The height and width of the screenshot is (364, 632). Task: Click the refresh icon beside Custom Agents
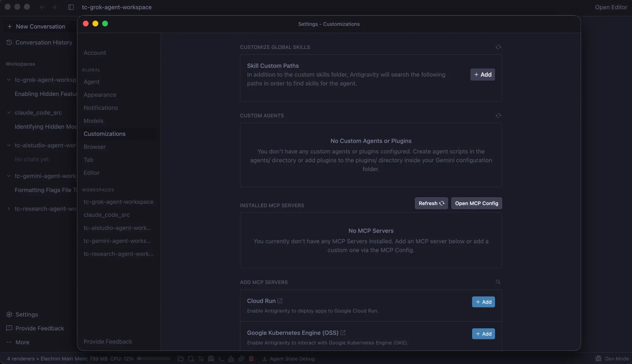pyautogui.click(x=498, y=116)
